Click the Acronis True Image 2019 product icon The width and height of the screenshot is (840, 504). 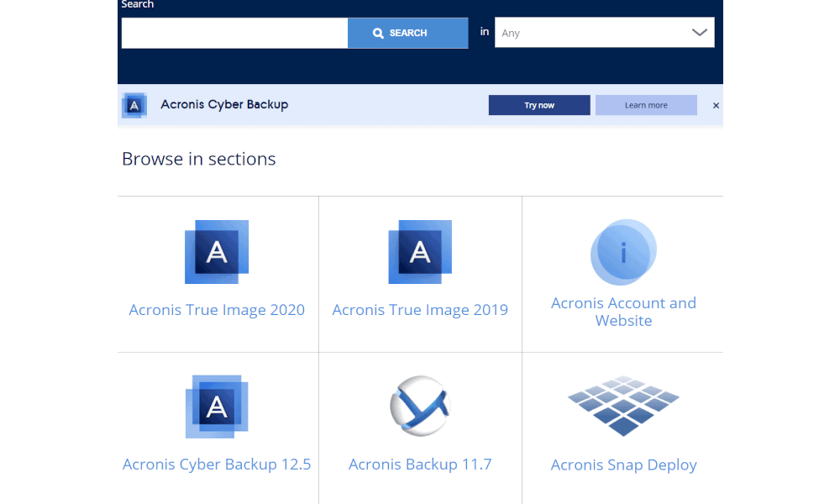click(420, 252)
